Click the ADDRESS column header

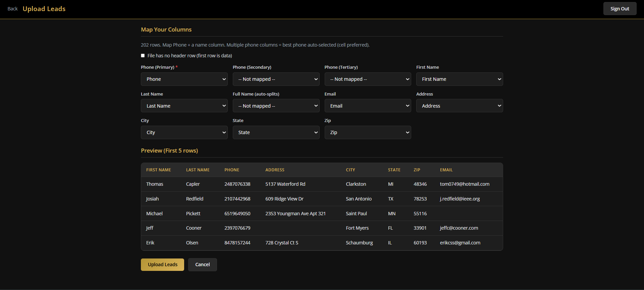coord(275,170)
